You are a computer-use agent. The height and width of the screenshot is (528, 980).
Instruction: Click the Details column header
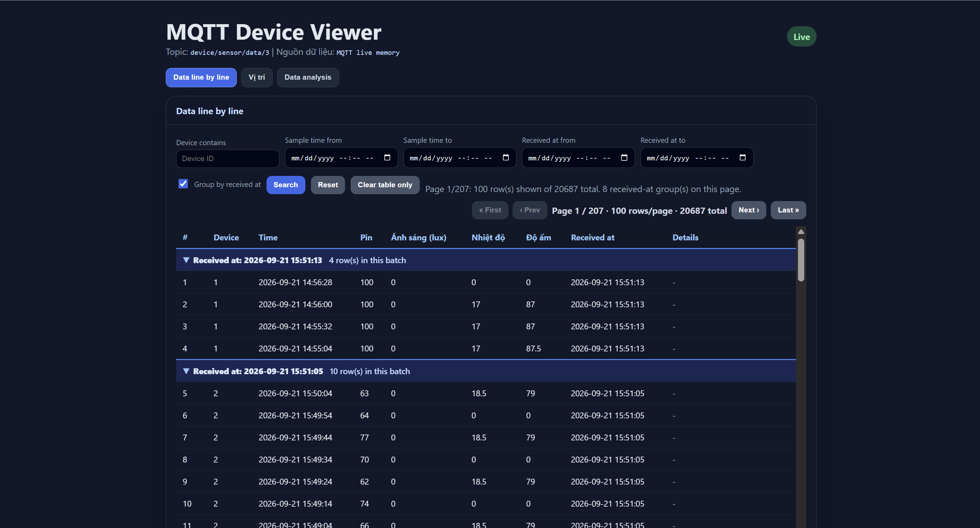686,238
